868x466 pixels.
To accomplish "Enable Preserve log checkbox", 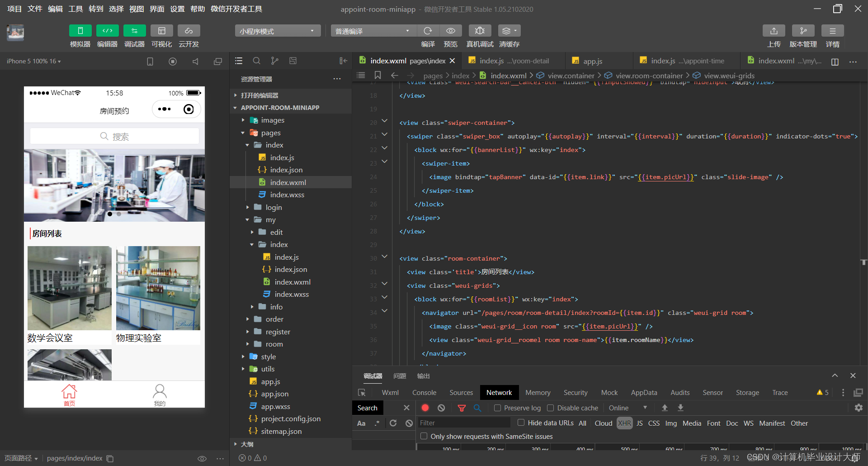I will pyautogui.click(x=497, y=408).
